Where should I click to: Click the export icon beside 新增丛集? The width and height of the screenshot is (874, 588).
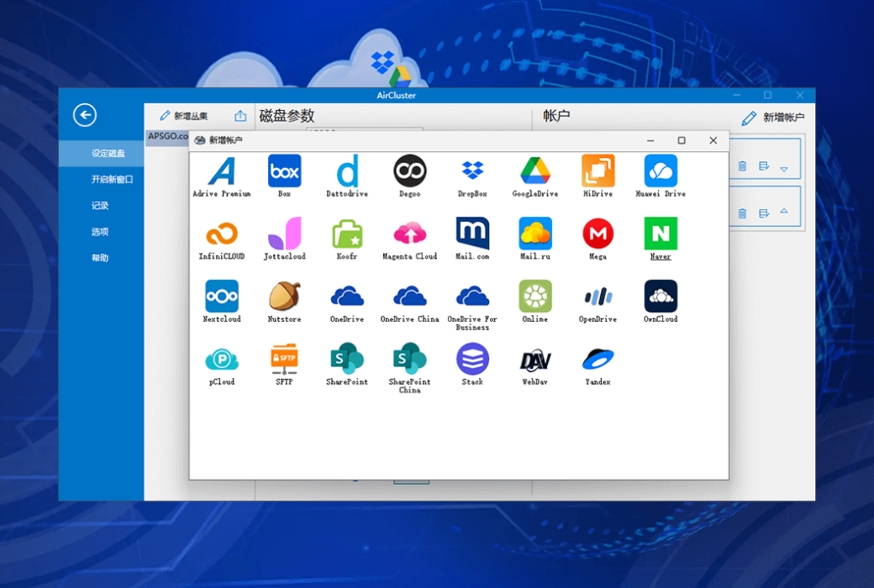[240, 116]
